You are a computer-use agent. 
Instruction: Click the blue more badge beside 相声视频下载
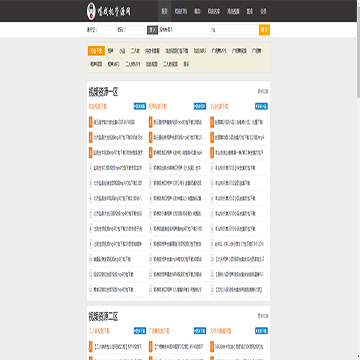click(200, 106)
